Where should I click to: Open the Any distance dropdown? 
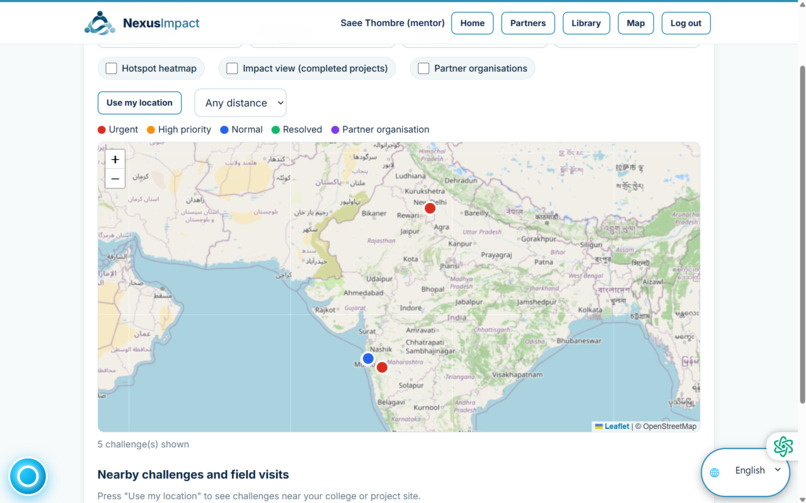coord(241,103)
